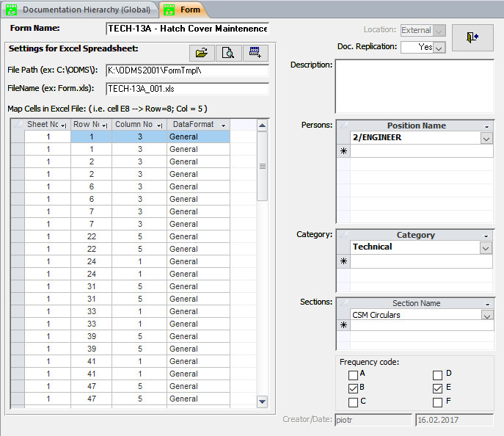504x436 pixels.
Task: Select all via cell map grid corner
Action: tap(18, 124)
